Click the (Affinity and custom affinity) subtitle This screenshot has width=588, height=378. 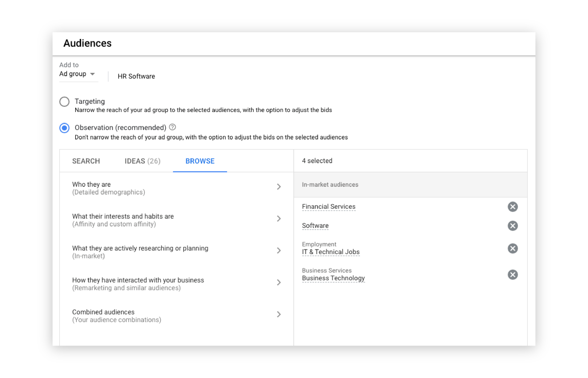114,224
